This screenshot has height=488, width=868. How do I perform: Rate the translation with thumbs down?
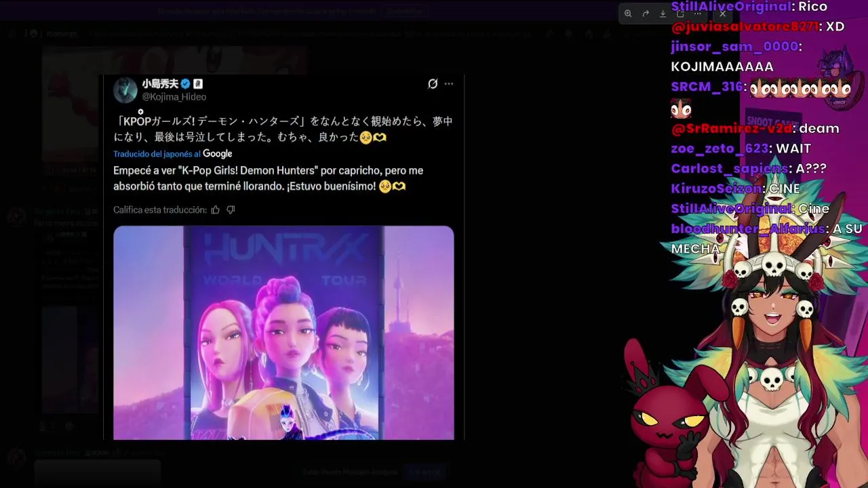point(231,210)
